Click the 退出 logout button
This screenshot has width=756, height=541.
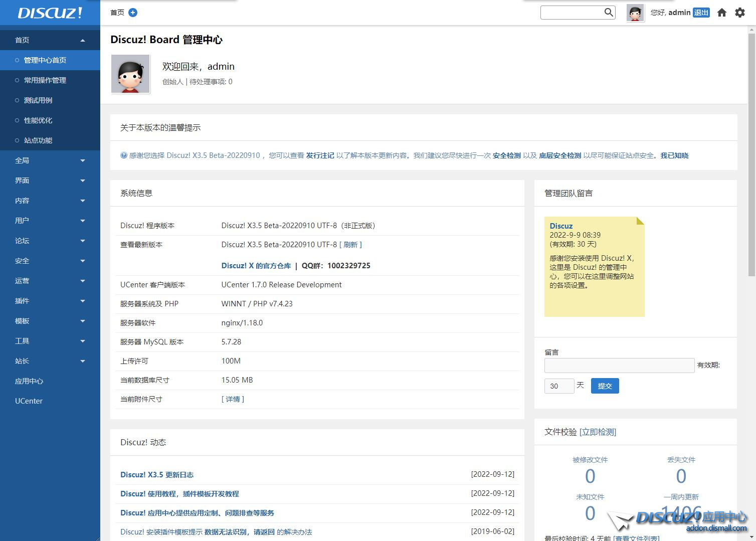click(701, 13)
